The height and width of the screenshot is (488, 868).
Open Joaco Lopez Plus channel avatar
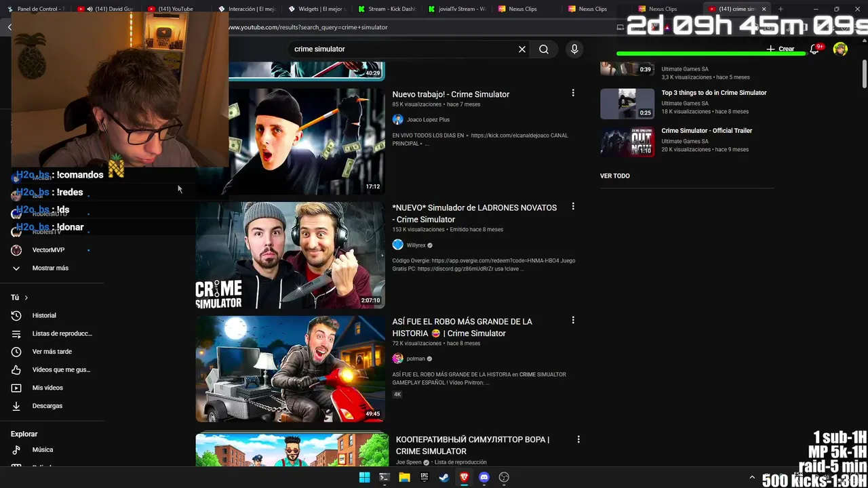tap(397, 119)
